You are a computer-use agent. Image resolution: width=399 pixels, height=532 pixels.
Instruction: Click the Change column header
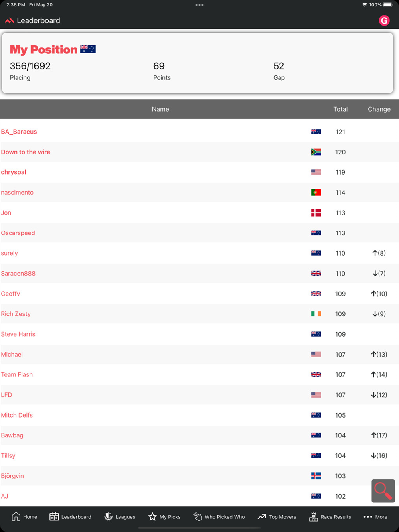pyautogui.click(x=379, y=109)
